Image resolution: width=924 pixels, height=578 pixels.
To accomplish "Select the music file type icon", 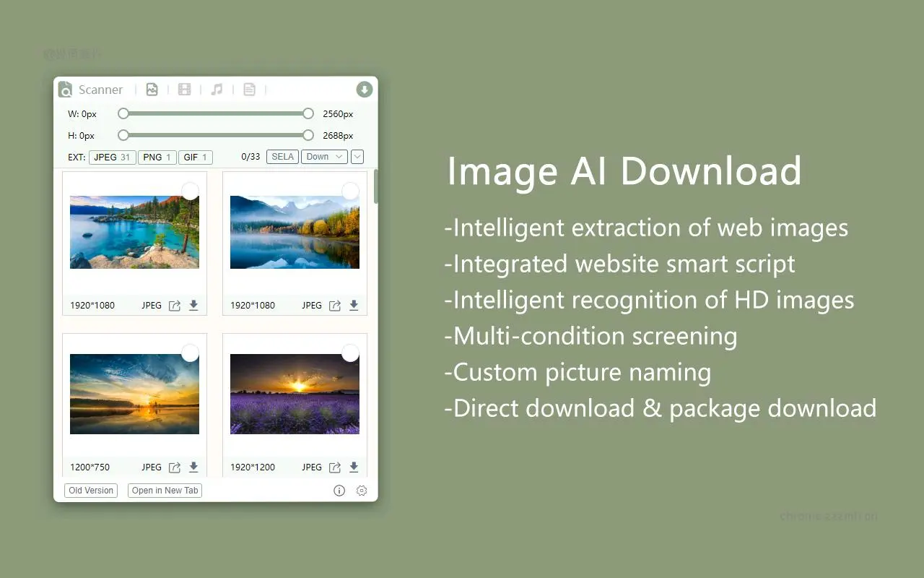I will tap(217, 89).
